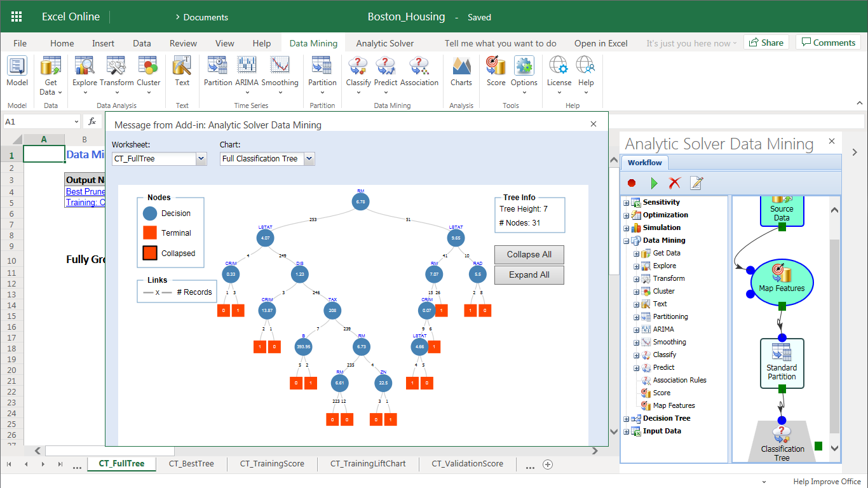Open the Chart dropdown showing Full Classification Tree
This screenshot has height=488, width=868.
pos(268,159)
